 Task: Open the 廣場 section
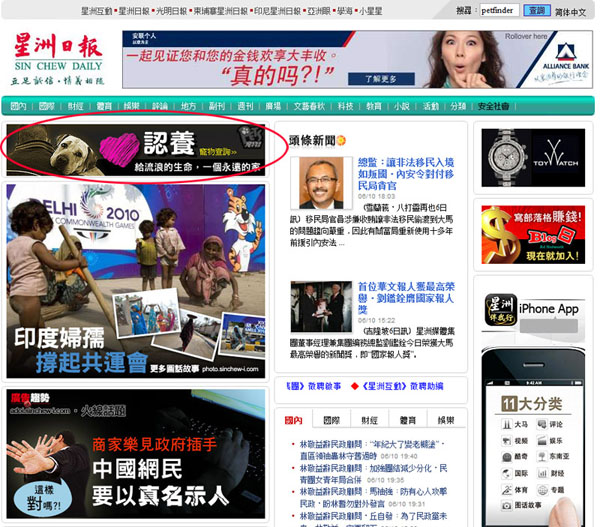[273, 106]
